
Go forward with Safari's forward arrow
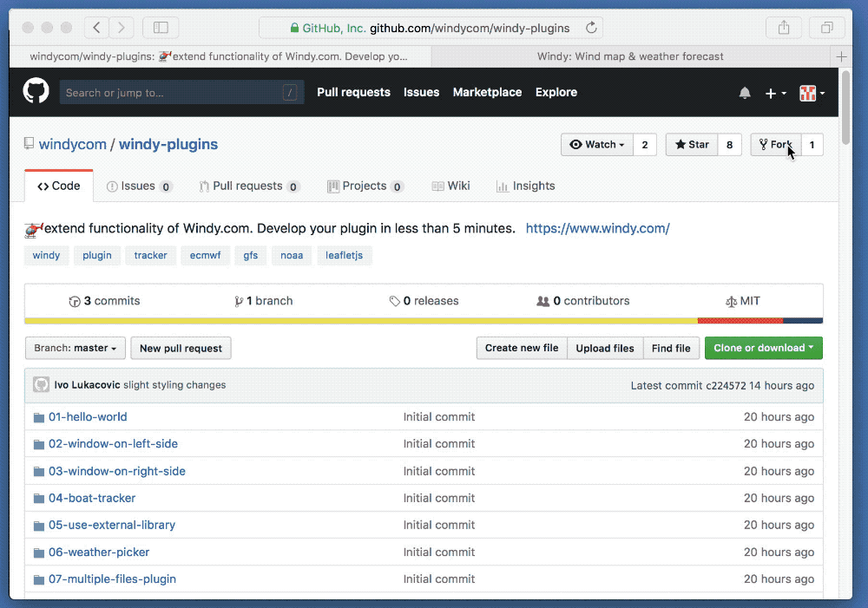pyautogui.click(x=122, y=28)
